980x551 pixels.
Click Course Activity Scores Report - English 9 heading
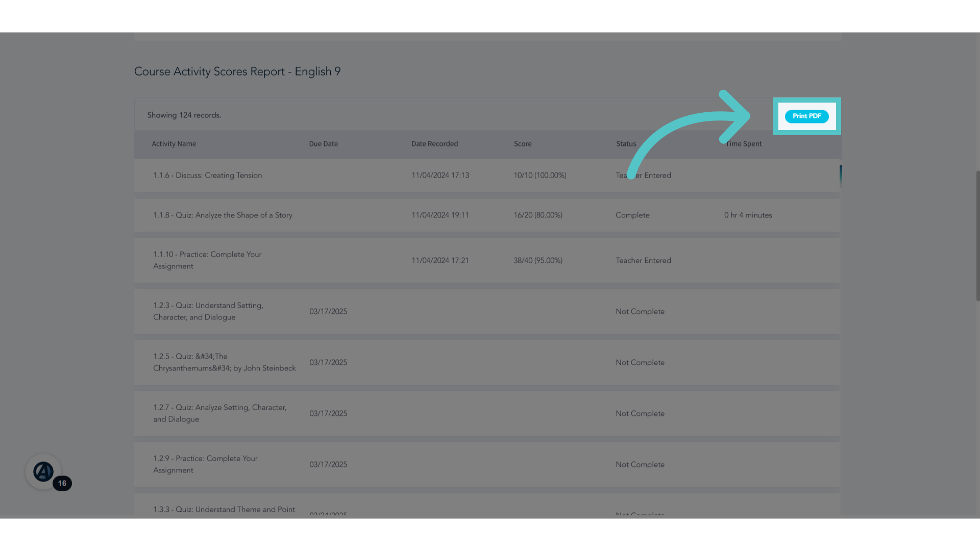tap(237, 71)
